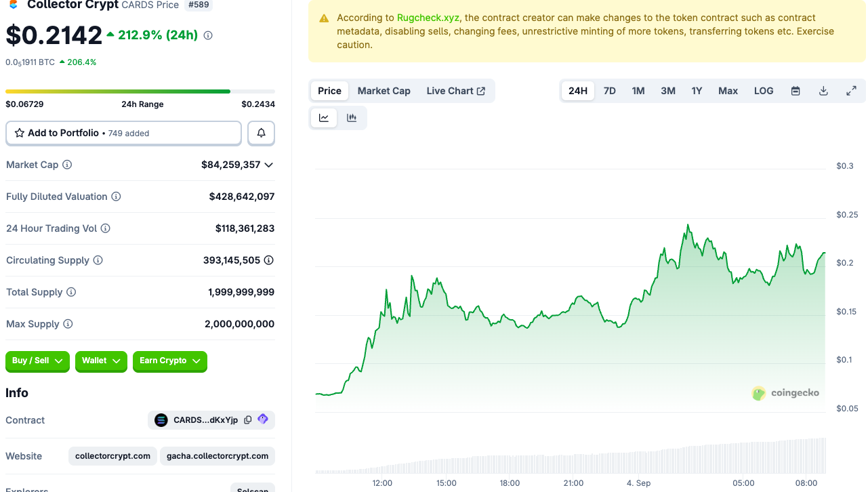868x492 pixels.
Task: Switch to the Market Cap tab
Action: [x=384, y=91]
